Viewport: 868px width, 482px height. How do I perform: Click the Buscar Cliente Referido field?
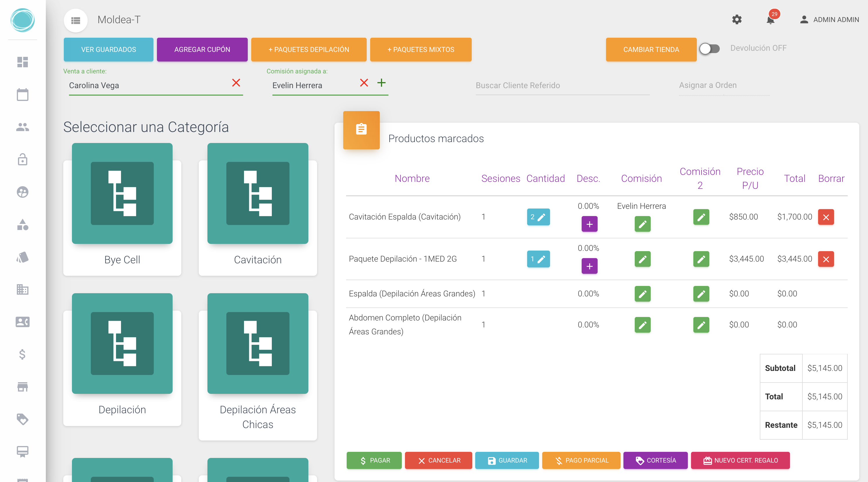click(x=562, y=86)
